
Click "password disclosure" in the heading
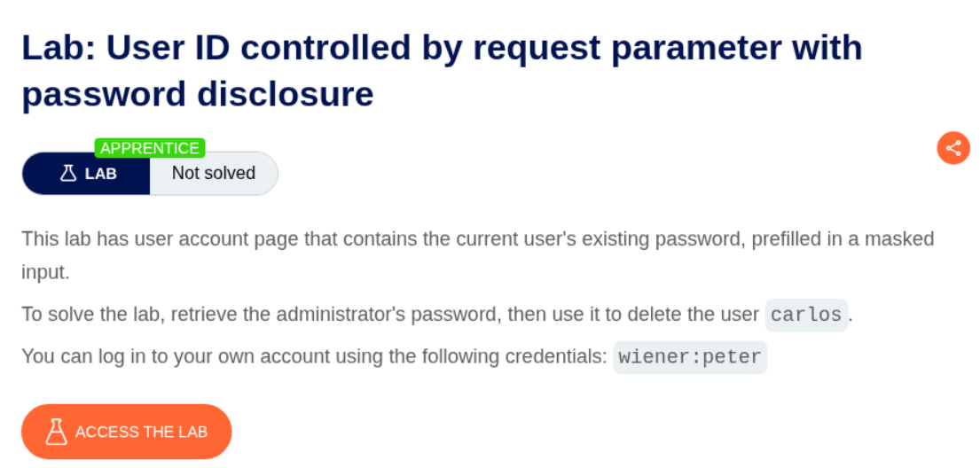pyautogui.click(x=197, y=94)
